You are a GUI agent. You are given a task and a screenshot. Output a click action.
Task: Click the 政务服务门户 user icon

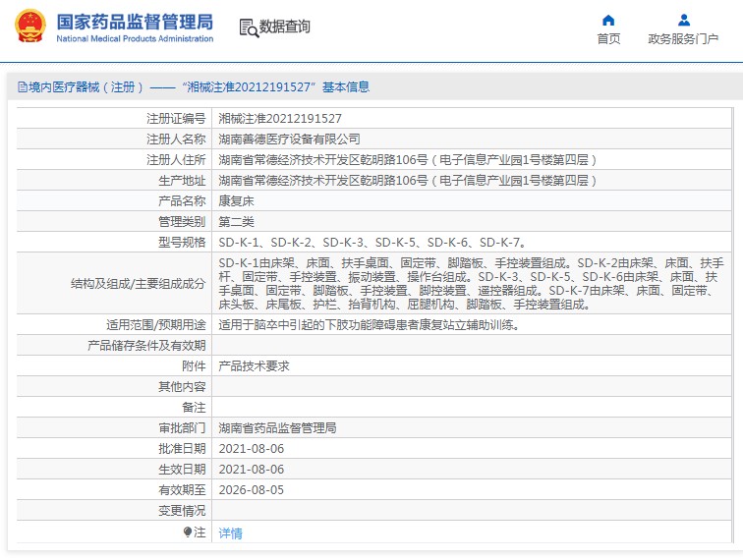click(x=683, y=20)
